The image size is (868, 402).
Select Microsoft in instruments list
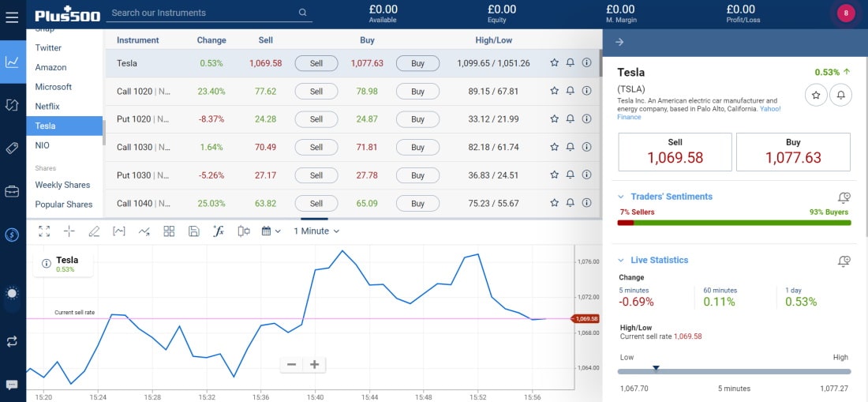pos(53,86)
